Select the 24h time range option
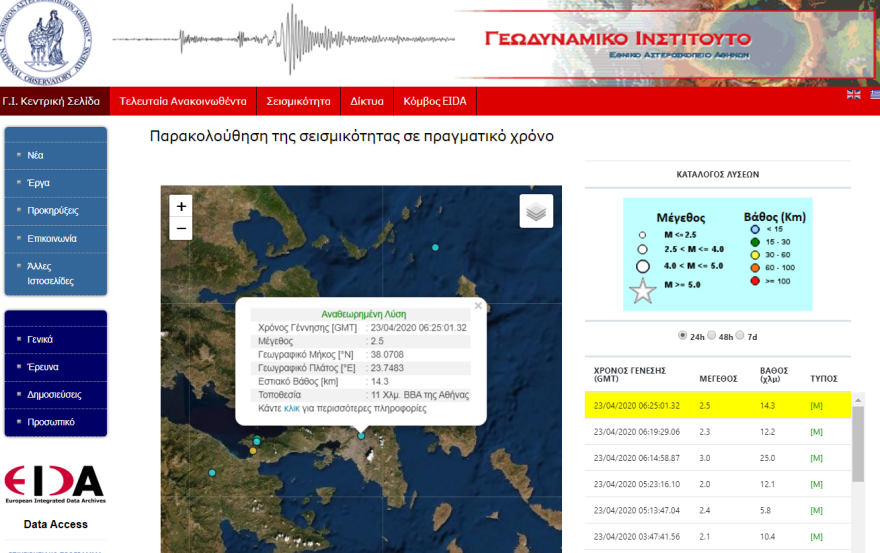Image resolution: width=880 pixels, height=553 pixels. [682, 336]
